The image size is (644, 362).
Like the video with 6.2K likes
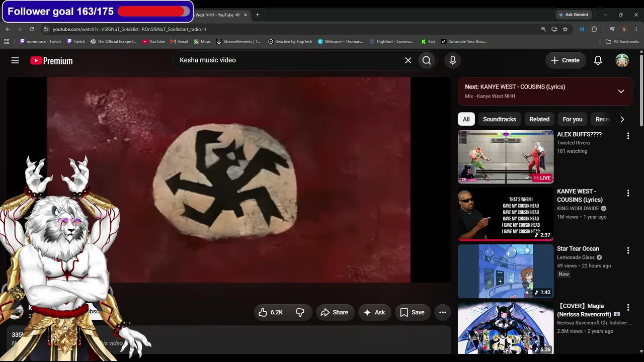coord(271,312)
